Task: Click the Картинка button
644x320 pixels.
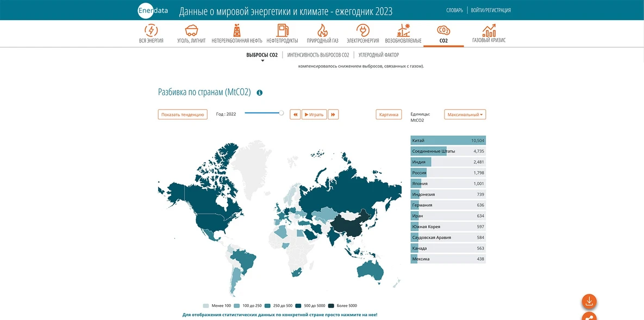Action: [x=389, y=114]
